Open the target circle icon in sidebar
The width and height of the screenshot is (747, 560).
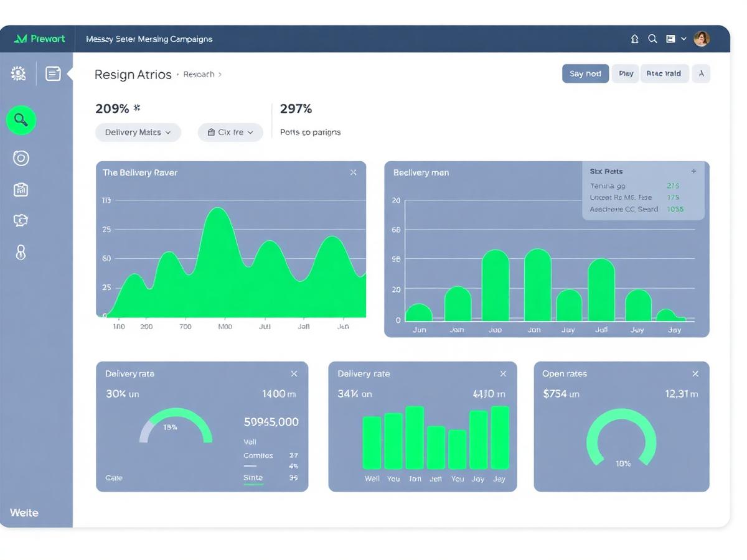pos(21,158)
